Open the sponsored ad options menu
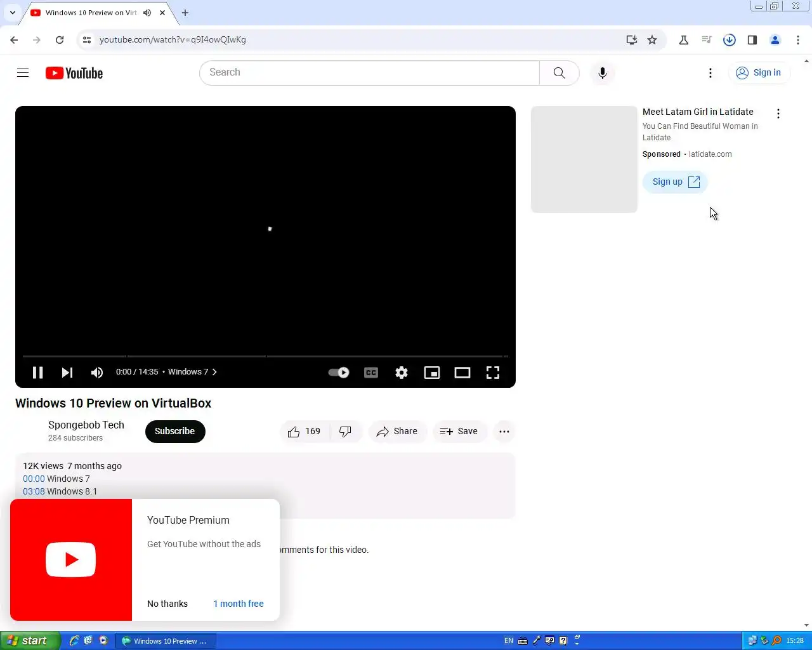Screen dimensions: 812x650 tap(778, 114)
